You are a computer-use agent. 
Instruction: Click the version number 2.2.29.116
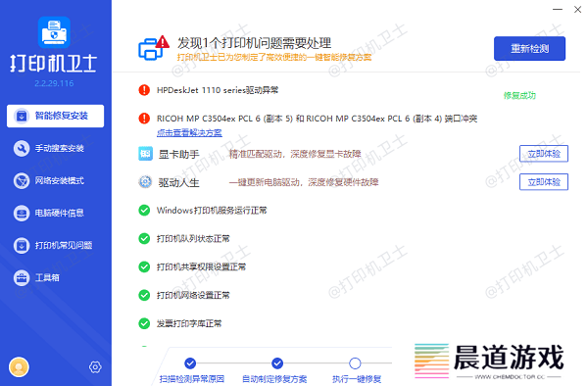click(54, 83)
